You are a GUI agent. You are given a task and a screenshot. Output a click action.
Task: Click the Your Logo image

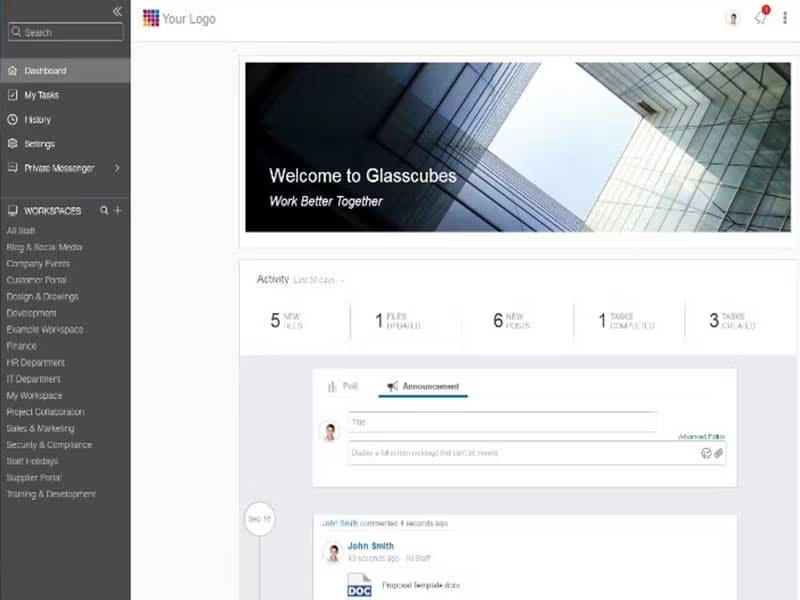tap(179, 18)
